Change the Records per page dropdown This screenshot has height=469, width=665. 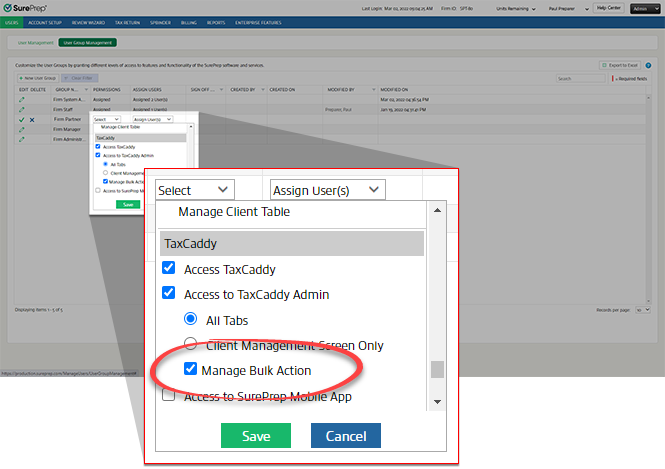pos(643,310)
